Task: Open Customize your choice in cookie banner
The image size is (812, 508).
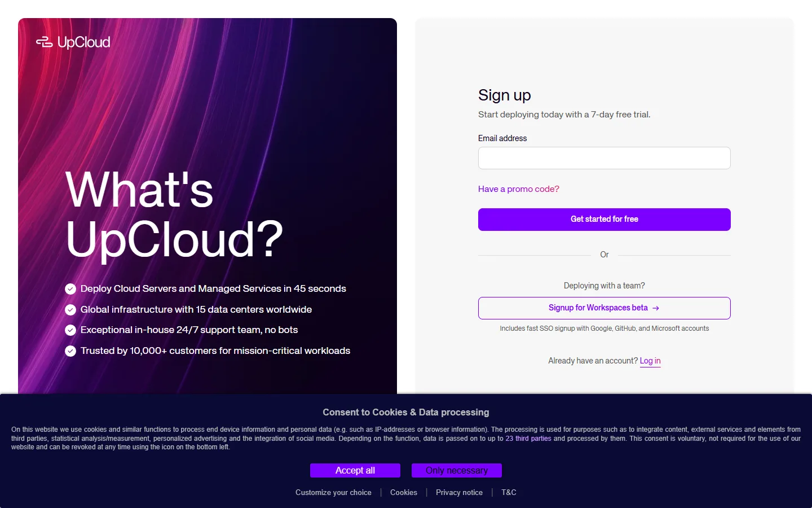Action: tap(333, 493)
